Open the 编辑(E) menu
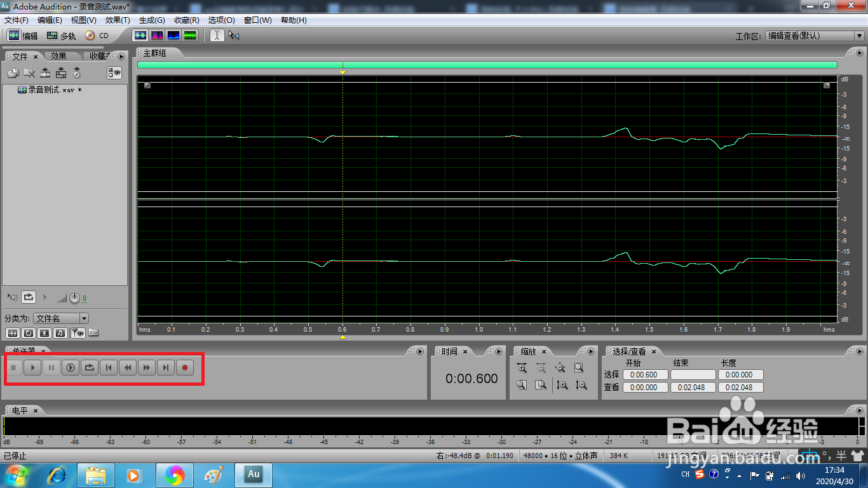868x488 pixels. click(50, 20)
